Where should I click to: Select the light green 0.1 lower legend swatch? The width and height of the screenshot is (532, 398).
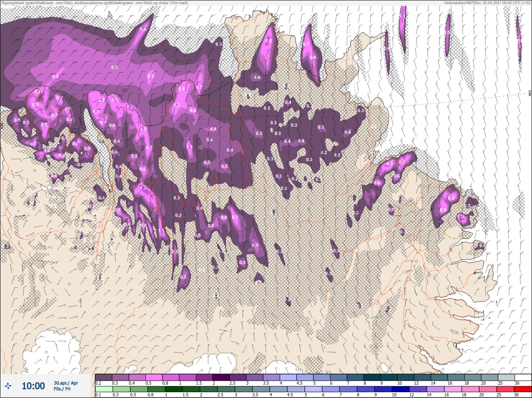pos(103,389)
